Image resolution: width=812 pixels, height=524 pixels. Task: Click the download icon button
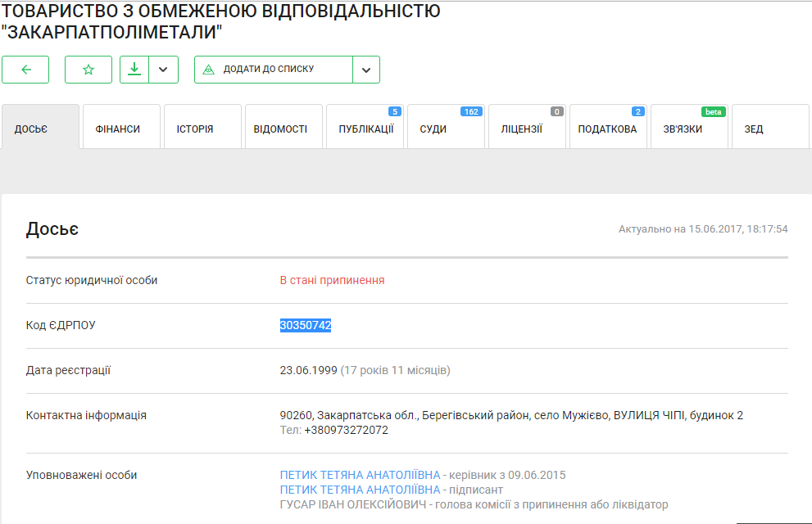click(x=134, y=70)
